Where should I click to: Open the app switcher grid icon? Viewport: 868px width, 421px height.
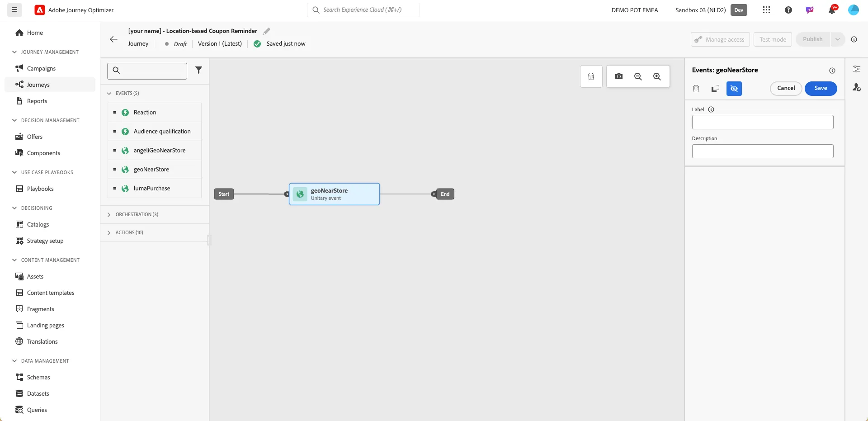766,10
